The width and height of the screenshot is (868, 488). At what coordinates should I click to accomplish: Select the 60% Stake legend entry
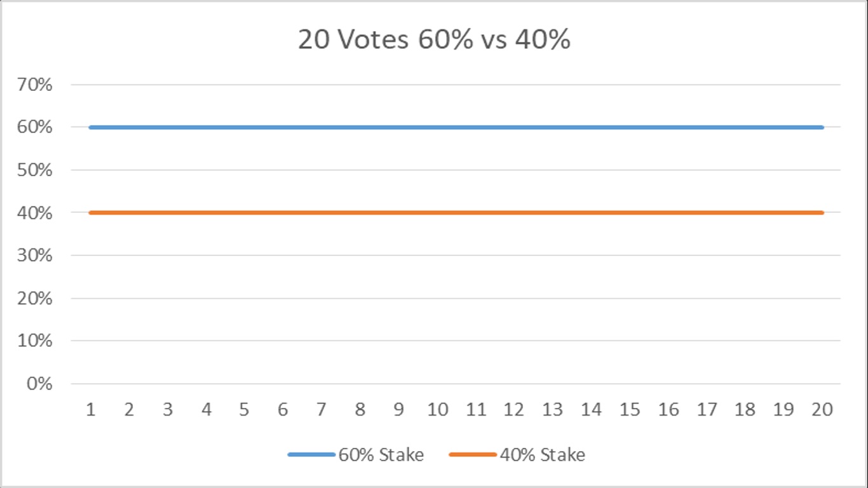click(x=356, y=455)
